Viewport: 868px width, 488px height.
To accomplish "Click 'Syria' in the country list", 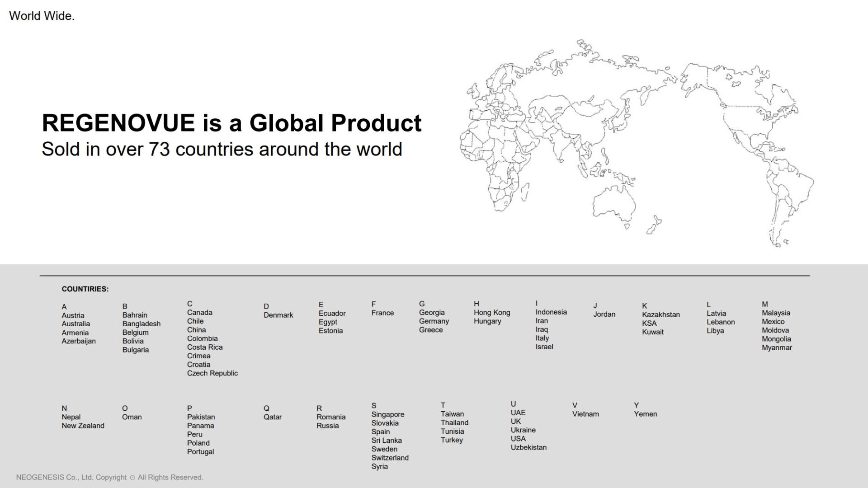I will (380, 466).
